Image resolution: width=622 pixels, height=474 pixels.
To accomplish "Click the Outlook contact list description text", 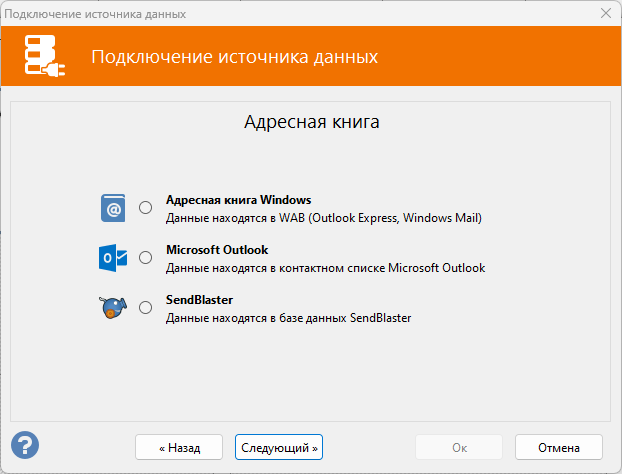I will (x=325, y=268).
